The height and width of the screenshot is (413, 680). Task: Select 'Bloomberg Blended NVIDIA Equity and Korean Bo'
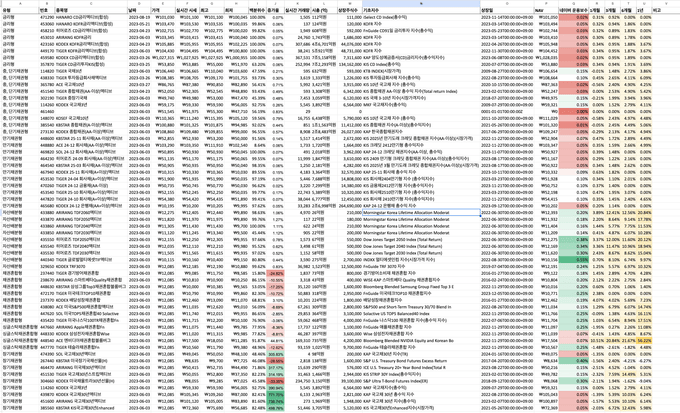[x=421, y=341]
